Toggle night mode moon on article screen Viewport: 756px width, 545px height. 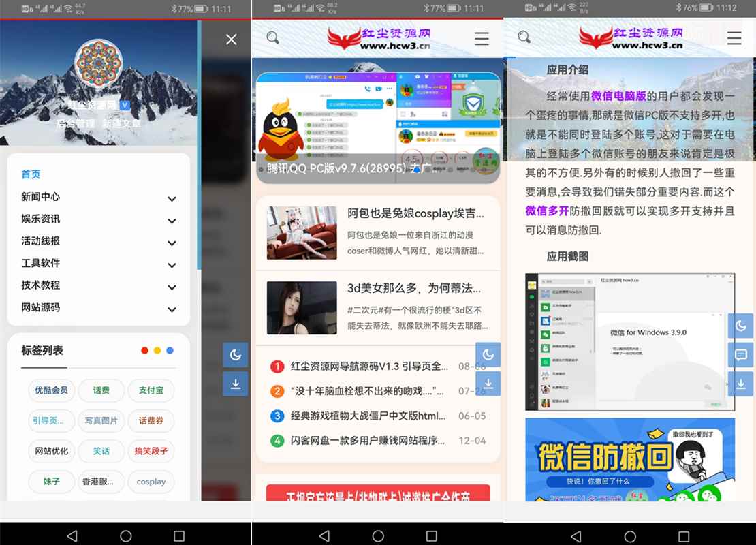(740, 326)
